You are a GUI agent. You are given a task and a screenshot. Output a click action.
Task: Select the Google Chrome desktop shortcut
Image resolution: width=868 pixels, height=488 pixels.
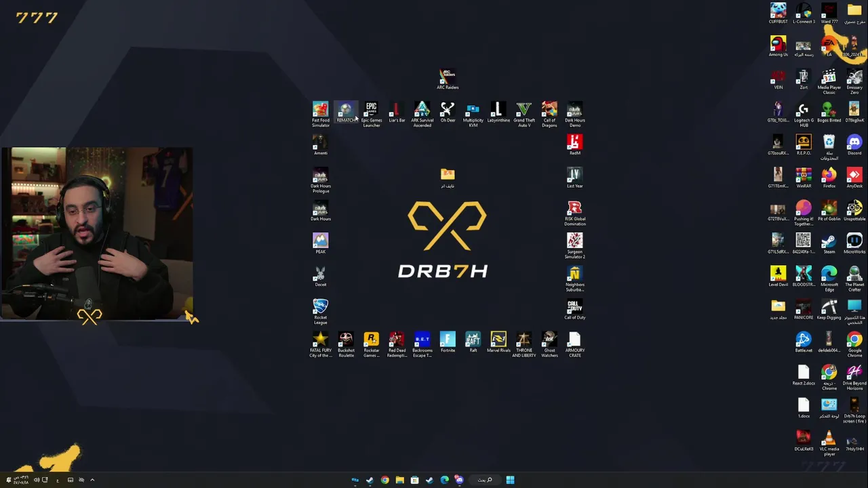[x=854, y=345]
